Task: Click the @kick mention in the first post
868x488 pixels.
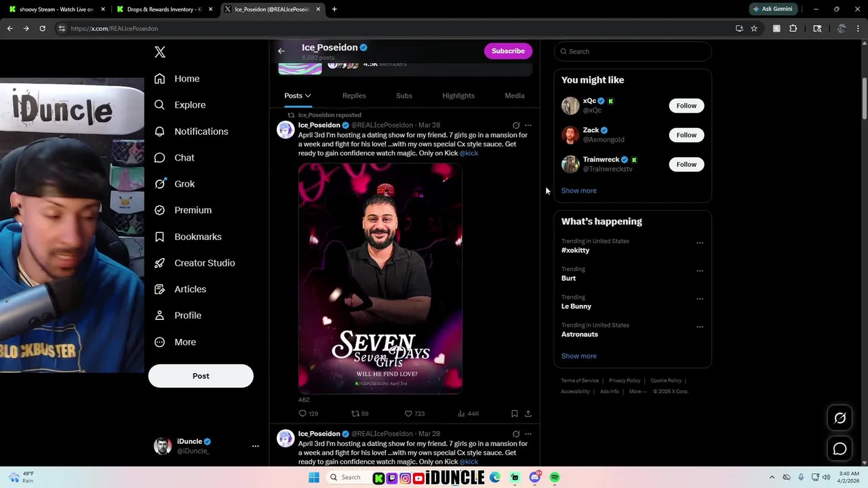Action: click(469, 153)
